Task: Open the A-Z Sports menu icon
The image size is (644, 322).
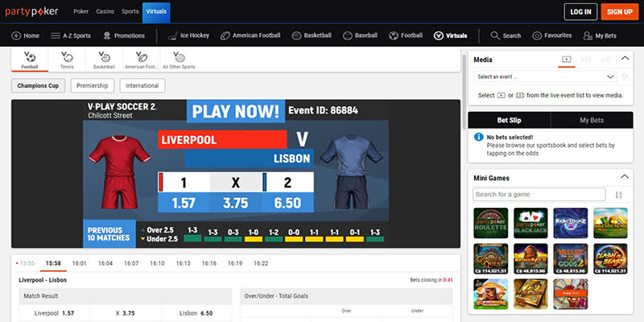Action: tap(56, 35)
